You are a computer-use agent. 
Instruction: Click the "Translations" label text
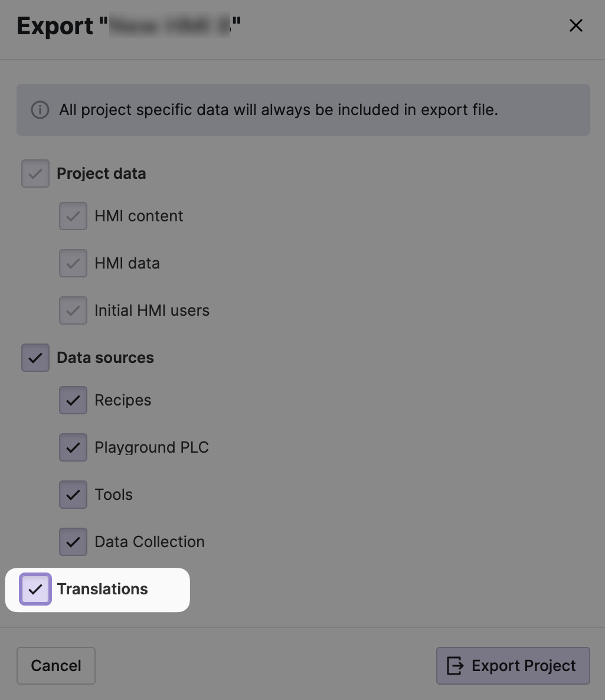pyautogui.click(x=102, y=589)
